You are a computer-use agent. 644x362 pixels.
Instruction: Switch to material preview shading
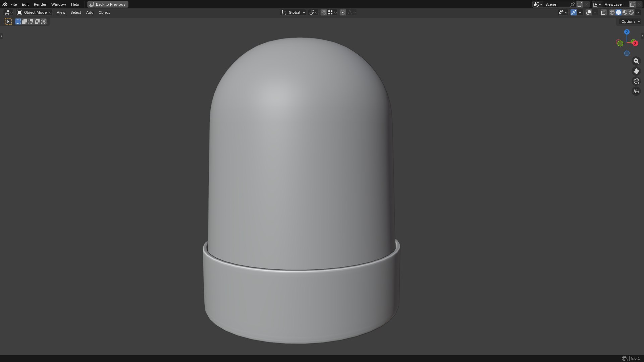pos(625,12)
